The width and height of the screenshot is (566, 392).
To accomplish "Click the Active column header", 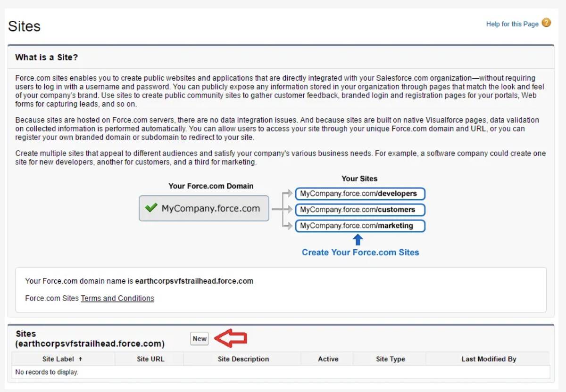I will 328,359.
